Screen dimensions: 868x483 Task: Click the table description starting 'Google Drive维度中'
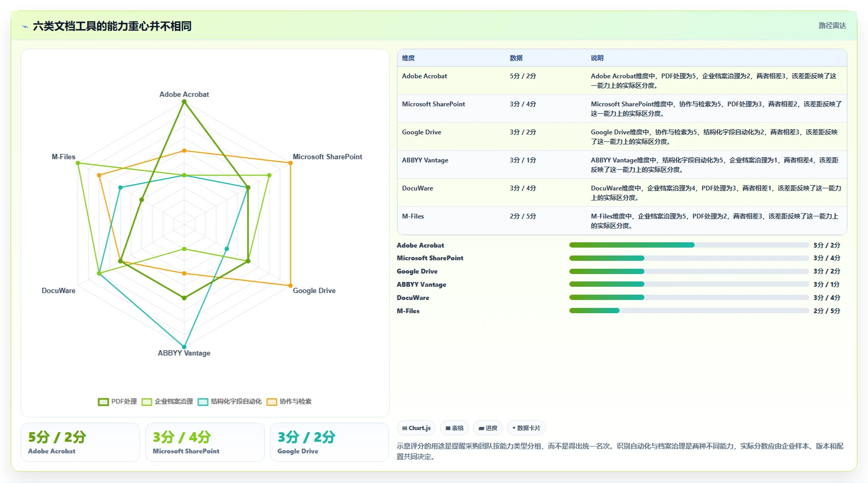click(714, 137)
